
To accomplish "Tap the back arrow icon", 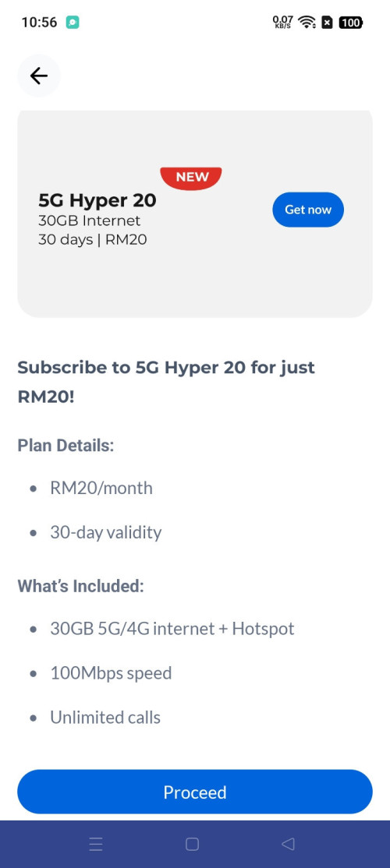I will pyautogui.click(x=39, y=76).
